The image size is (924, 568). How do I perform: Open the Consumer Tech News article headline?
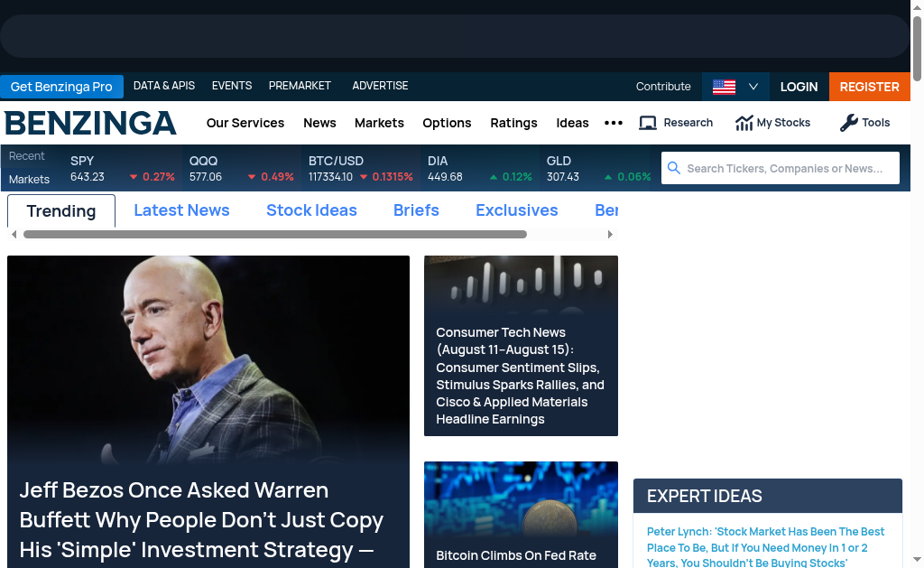point(520,376)
